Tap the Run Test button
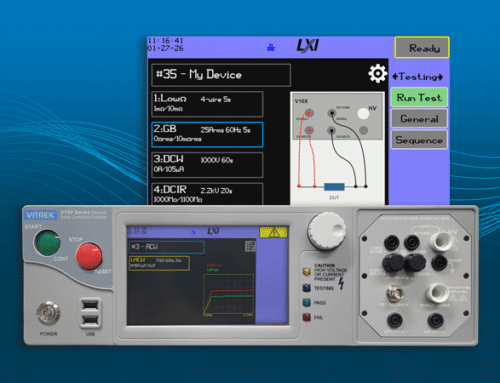This screenshot has width=500, height=383. (419, 97)
